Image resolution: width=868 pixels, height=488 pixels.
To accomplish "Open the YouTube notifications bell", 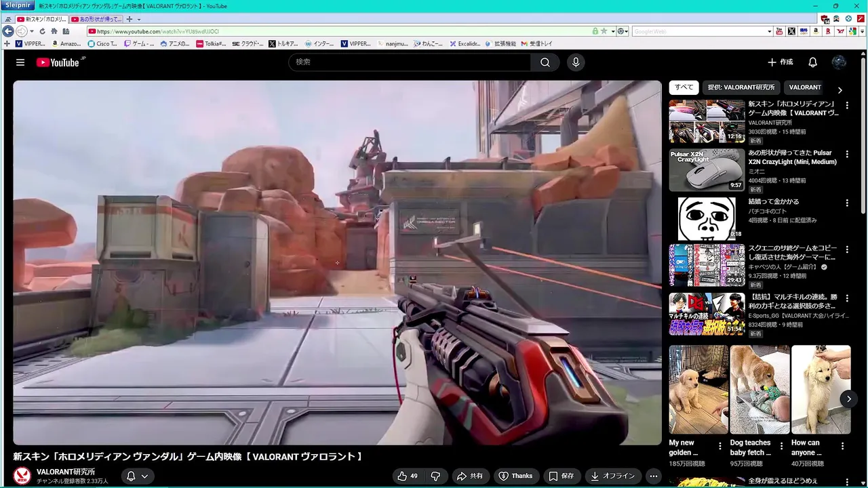I will (812, 62).
